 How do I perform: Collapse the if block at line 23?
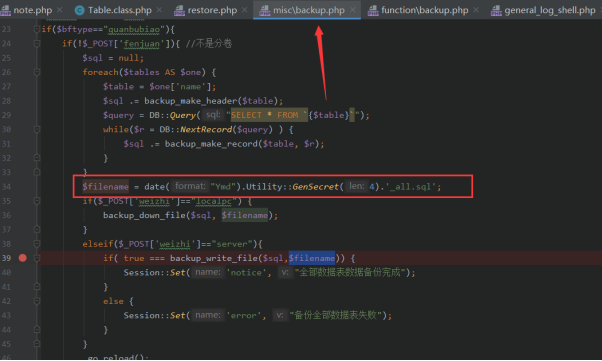pos(37,29)
